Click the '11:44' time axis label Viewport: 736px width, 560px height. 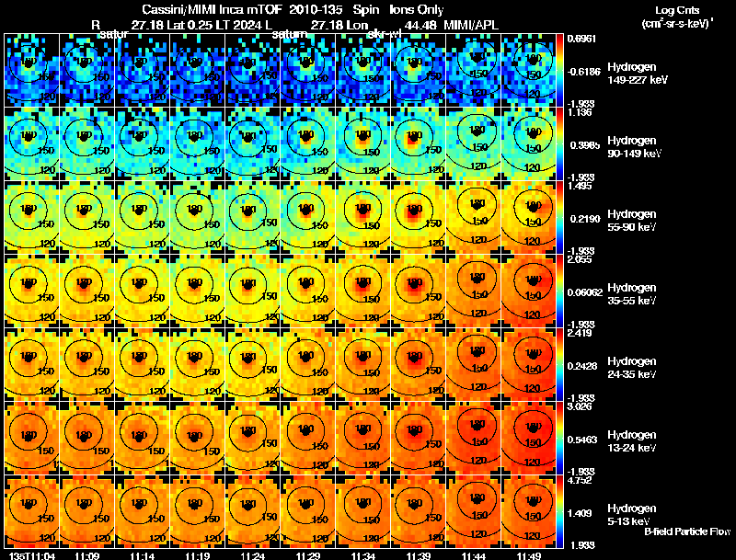[x=474, y=555]
